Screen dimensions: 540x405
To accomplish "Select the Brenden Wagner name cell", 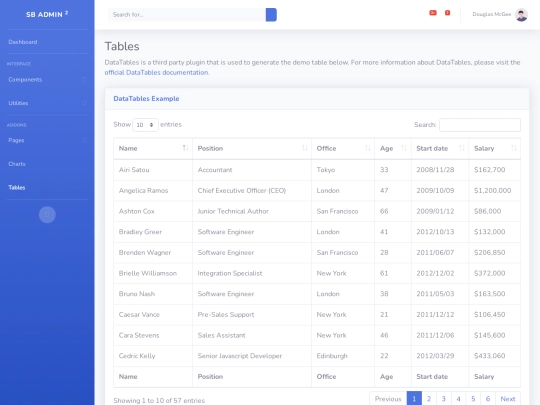I will click(153, 252).
